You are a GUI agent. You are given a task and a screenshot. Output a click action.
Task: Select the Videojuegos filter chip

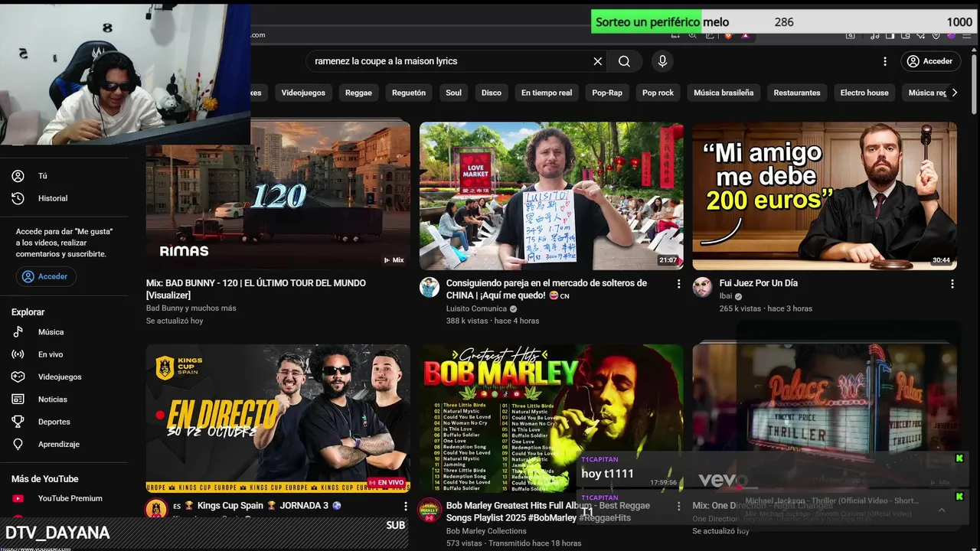coord(303,93)
